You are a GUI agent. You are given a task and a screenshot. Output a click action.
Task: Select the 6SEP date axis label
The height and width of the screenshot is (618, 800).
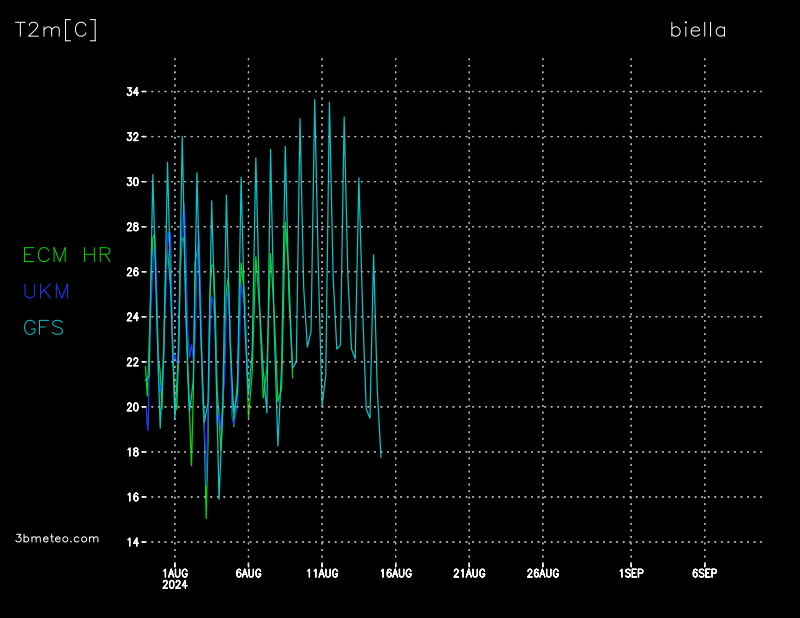pyautogui.click(x=704, y=573)
